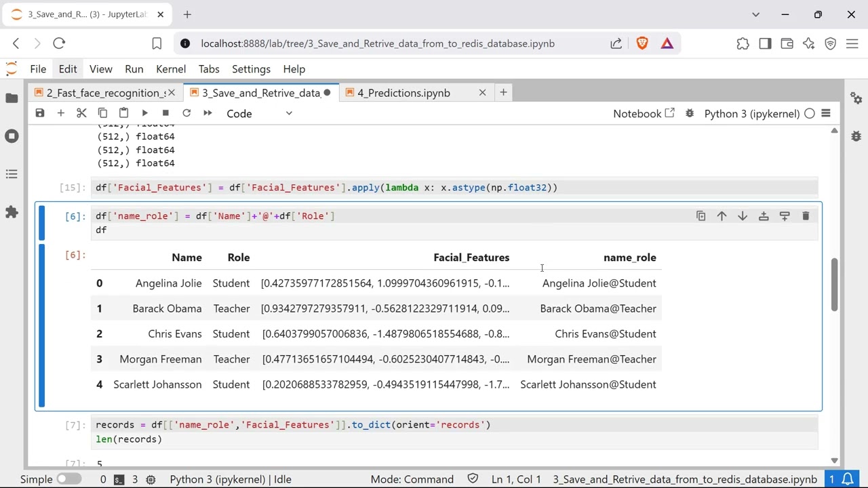Toggle Simple interface mode switch
The height and width of the screenshot is (488, 868).
pos(68,479)
